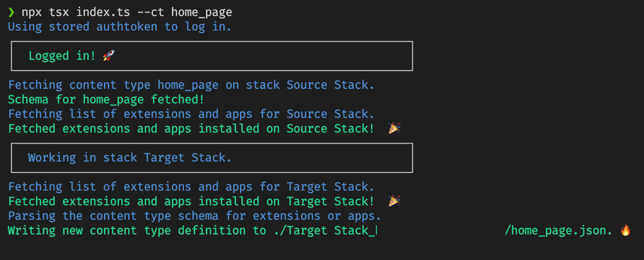Screen dimensions: 644x260
Task: Click 'Fetching list of extensions' Source Stack line
Action: pos(191,114)
